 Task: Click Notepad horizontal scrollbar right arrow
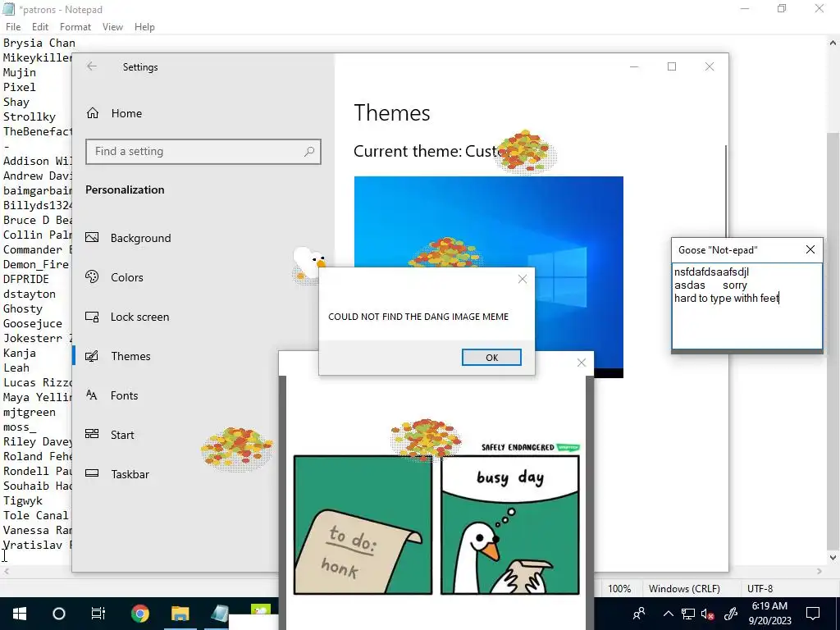tap(819, 572)
